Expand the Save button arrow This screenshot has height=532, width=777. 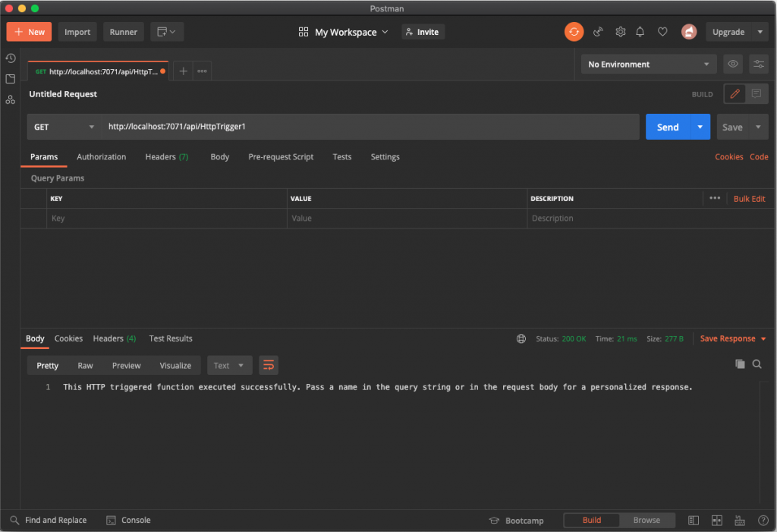point(758,127)
